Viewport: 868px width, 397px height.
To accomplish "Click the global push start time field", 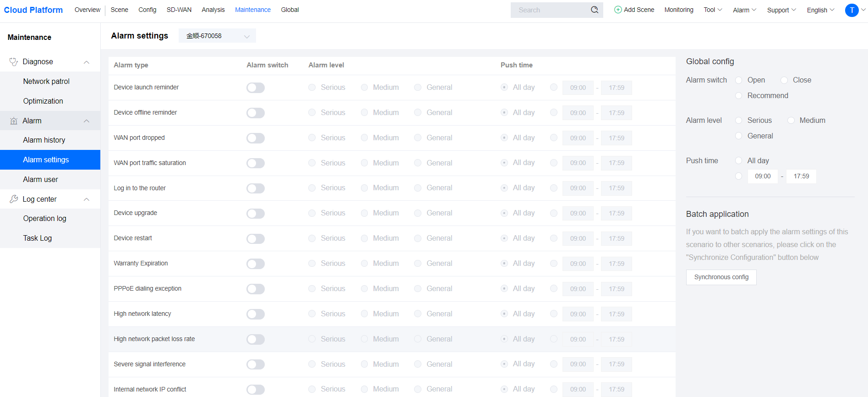I will (x=763, y=176).
